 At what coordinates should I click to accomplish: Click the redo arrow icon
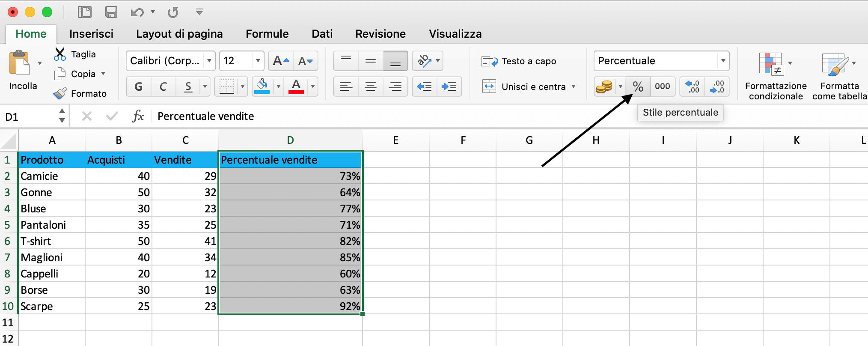(x=173, y=12)
